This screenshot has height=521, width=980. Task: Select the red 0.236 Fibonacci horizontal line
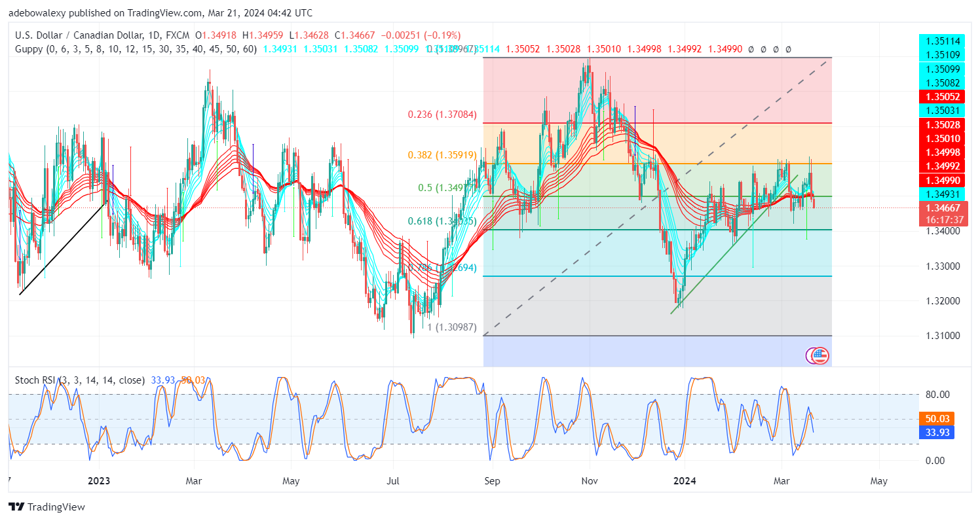tap(657, 123)
